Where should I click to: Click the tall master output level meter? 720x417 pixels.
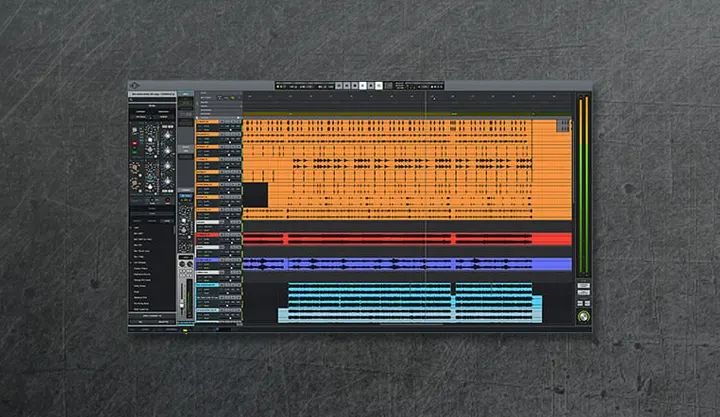[584, 186]
